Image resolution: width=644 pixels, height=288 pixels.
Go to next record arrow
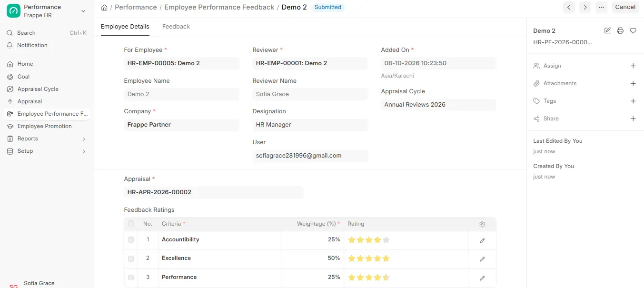click(x=585, y=7)
